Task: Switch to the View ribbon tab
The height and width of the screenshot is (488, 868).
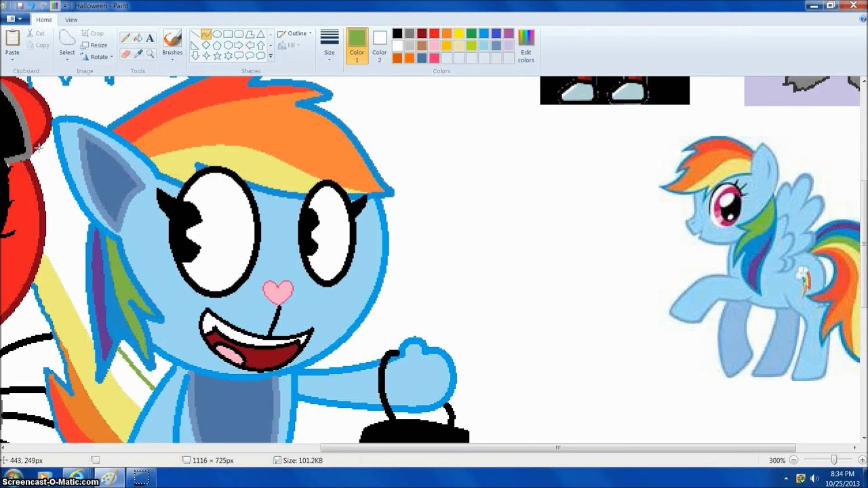Action: click(x=71, y=20)
